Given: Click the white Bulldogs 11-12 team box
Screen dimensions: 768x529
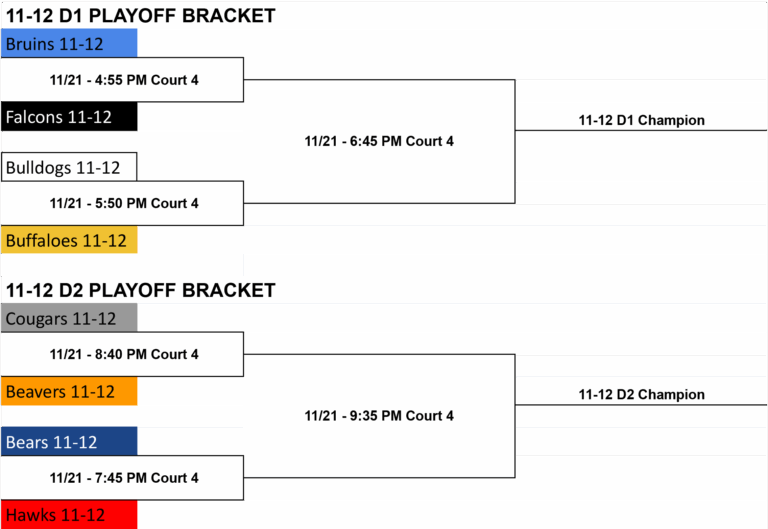Looking at the screenshot, I should click(69, 167).
